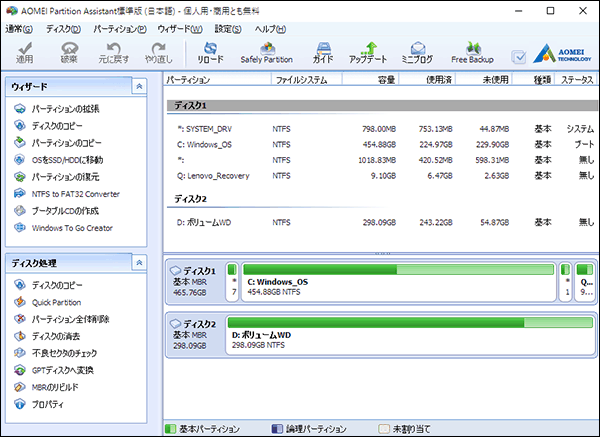Select the ディスク1 基本 MBR label in the disk map

point(195,282)
